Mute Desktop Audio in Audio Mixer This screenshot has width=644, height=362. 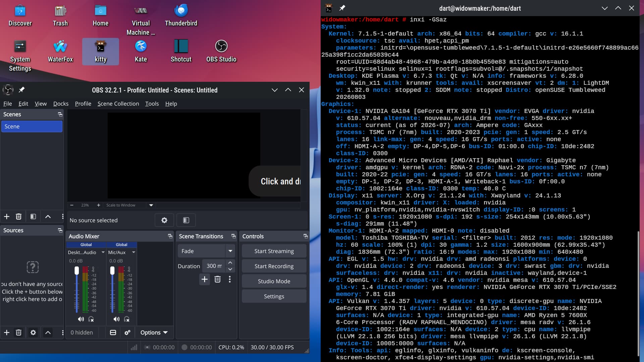click(81, 319)
